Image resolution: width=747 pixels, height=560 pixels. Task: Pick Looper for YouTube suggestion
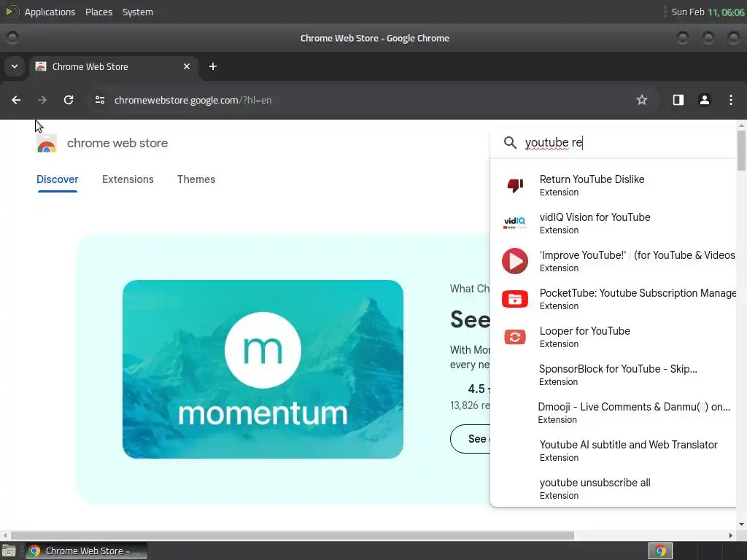[614, 337]
